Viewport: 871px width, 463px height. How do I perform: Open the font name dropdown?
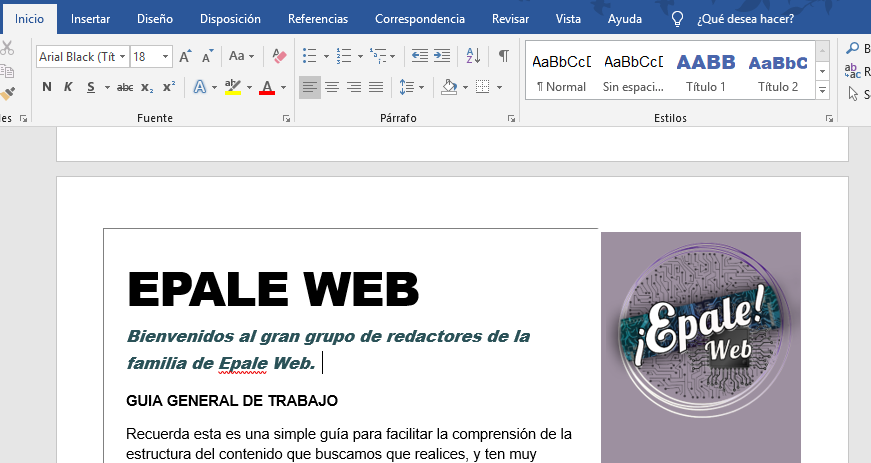click(122, 57)
